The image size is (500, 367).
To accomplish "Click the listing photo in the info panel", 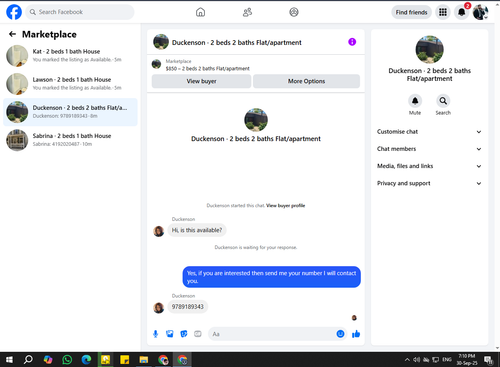I will (429, 50).
